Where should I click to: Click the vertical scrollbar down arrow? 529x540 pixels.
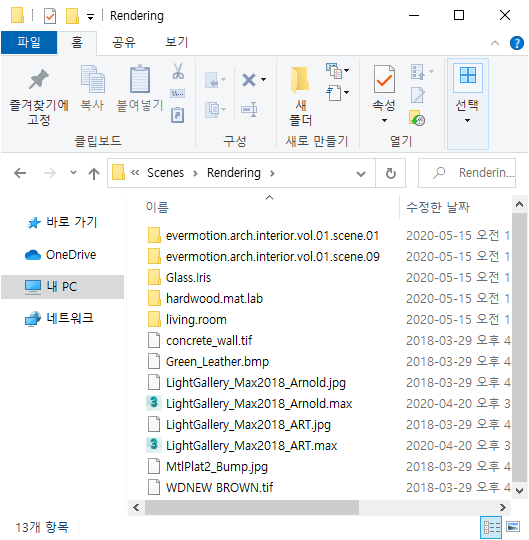519,490
